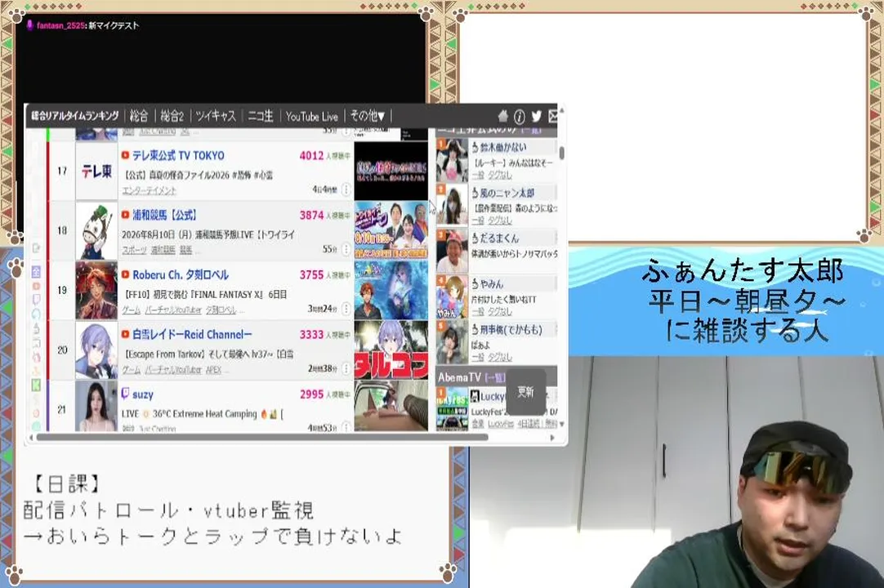Click the スポーツ tag on 浦和競馬 row
This screenshot has height=588, width=884.
click(x=134, y=250)
